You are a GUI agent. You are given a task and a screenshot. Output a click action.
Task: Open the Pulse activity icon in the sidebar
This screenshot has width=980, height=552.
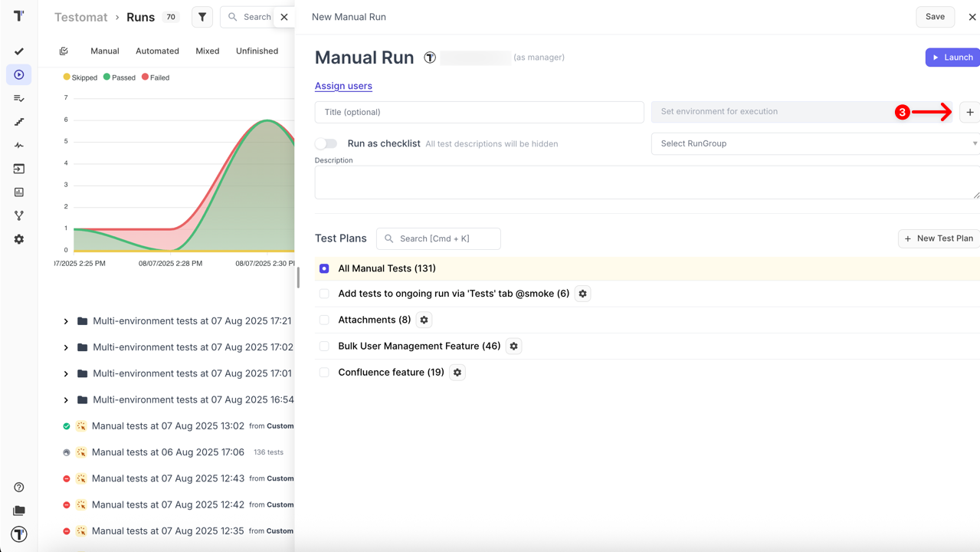coord(19,146)
